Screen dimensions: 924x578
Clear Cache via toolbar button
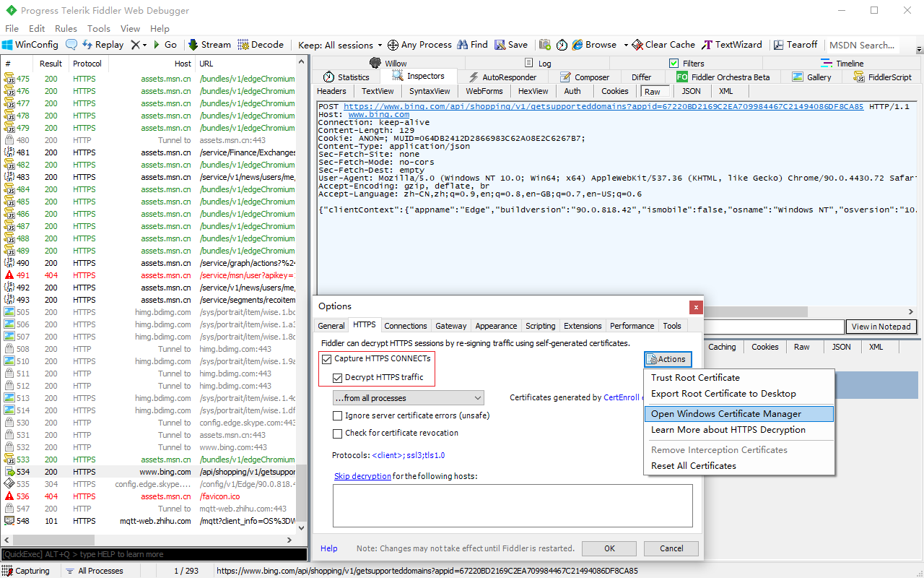(x=663, y=45)
